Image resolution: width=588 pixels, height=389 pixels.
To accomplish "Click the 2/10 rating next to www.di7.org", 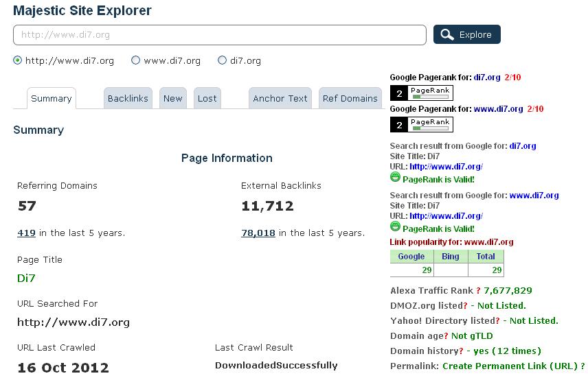I will click(x=535, y=109).
